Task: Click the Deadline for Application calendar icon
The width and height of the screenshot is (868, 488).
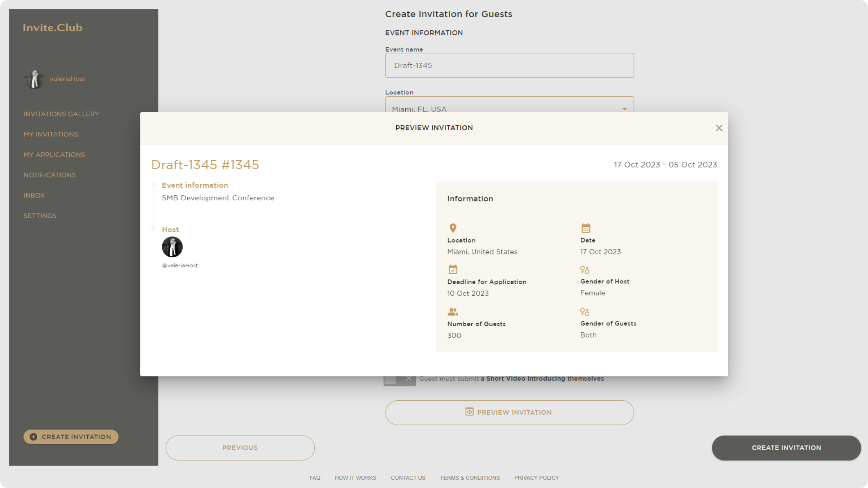Action: coord(453,270)
